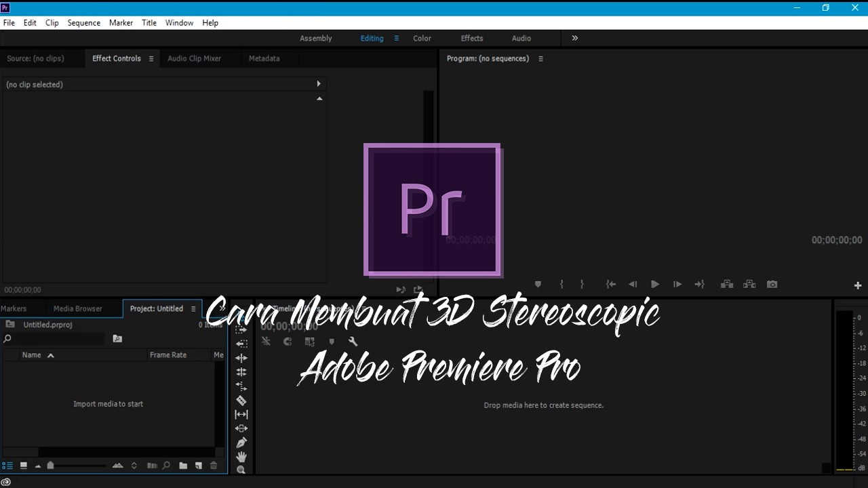Click Automate to Sequence icon

coord(152,466)
